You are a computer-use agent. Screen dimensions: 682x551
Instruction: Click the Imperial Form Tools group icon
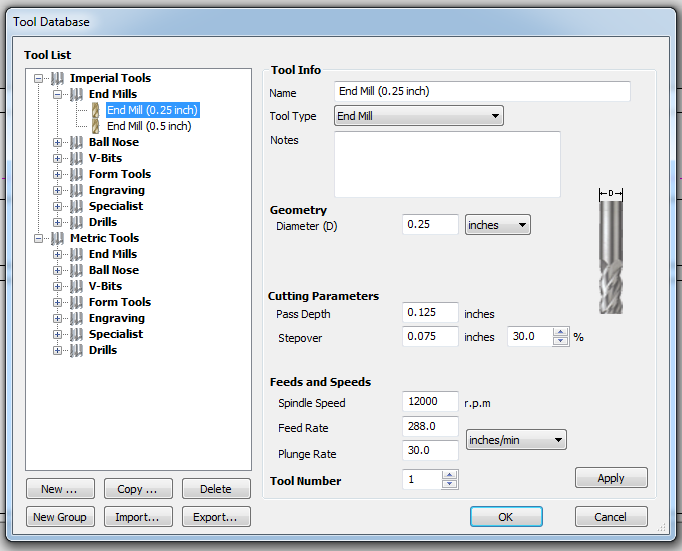[77, 174]
